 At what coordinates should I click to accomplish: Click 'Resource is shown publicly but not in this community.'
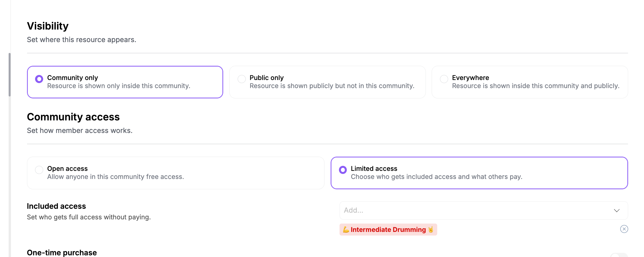click(332, 86)
